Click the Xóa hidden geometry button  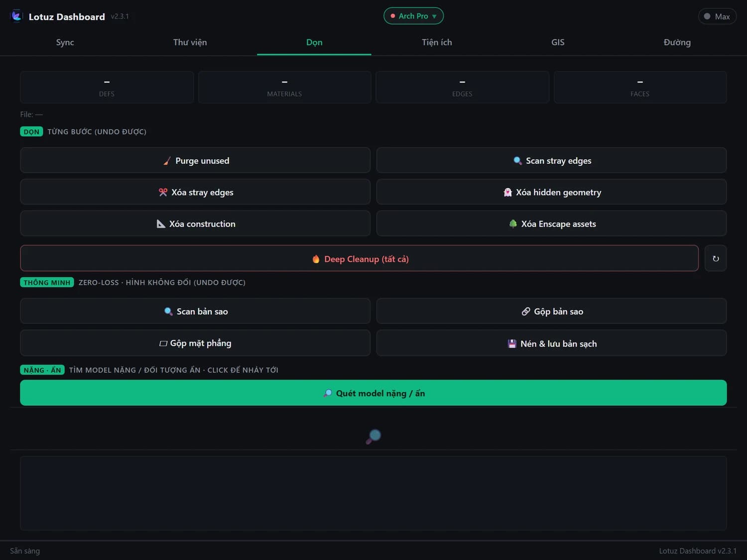click(x=551, y=192)
